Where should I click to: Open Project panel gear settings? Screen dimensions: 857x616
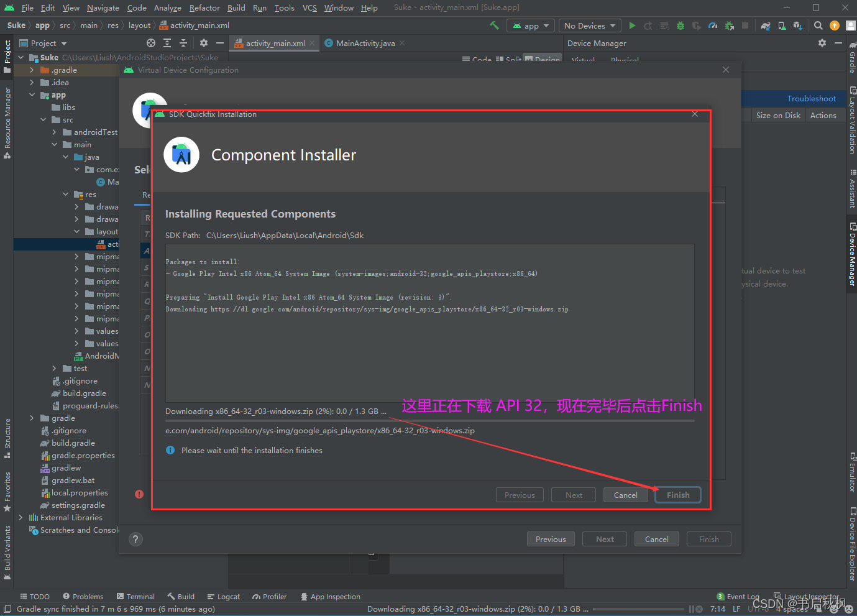point(204,43)
